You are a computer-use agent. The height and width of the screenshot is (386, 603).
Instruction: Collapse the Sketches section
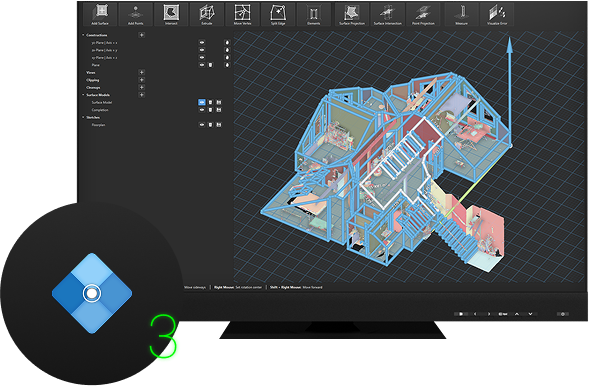[83, 117]
